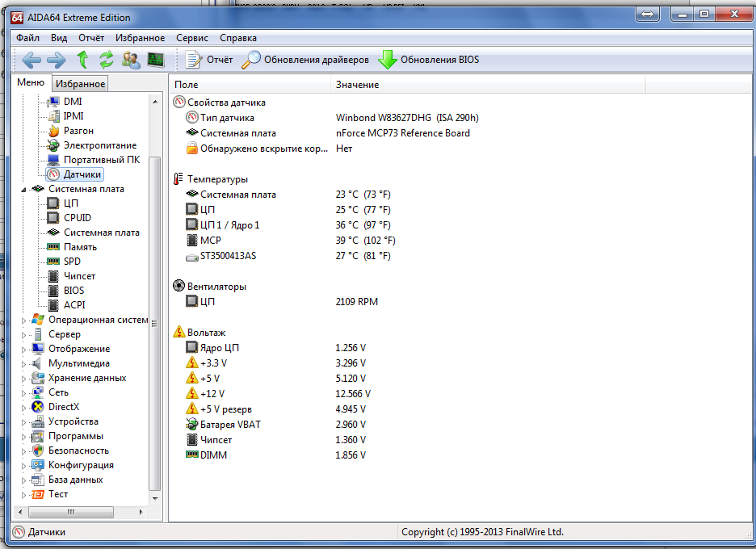Select CPUID in the tree
This screenshot has height=549, width=756.
pyautogui.click(x=78, y=217)
